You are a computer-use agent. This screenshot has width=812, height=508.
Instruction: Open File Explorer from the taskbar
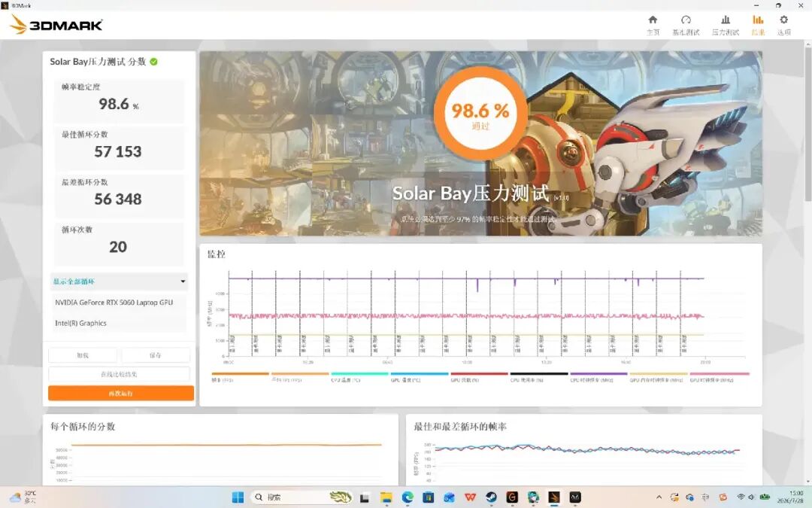pyautogui.click(x=386, y=497)
